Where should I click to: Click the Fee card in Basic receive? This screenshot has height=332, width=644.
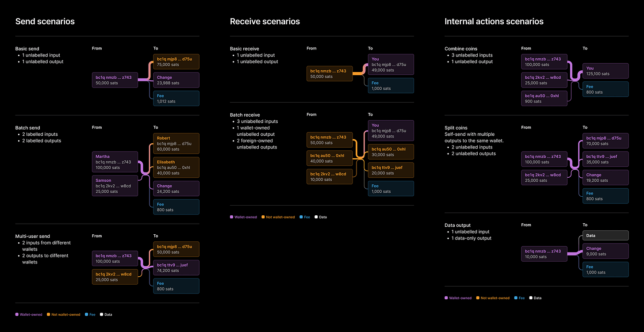(391, 85)
